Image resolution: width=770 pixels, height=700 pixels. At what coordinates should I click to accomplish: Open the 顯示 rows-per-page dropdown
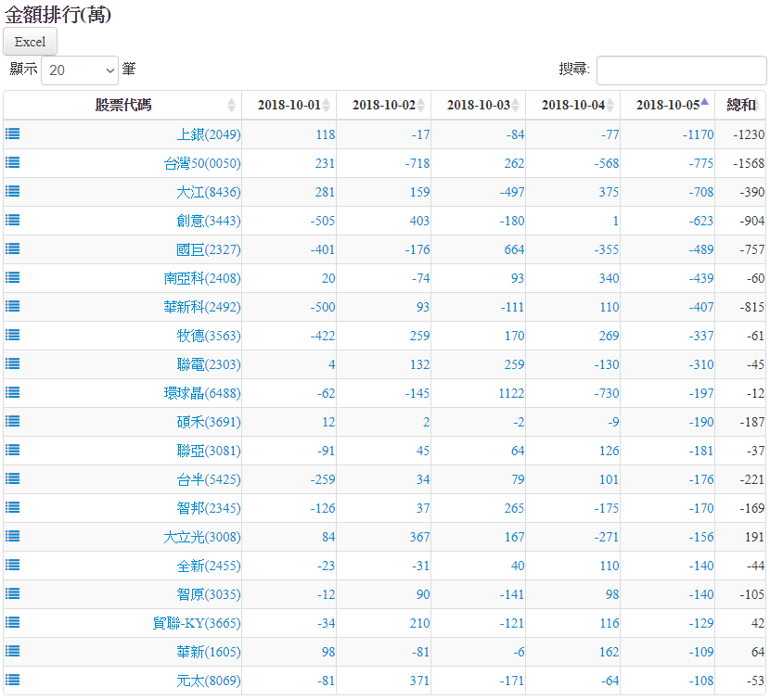[x=80, y=70]
